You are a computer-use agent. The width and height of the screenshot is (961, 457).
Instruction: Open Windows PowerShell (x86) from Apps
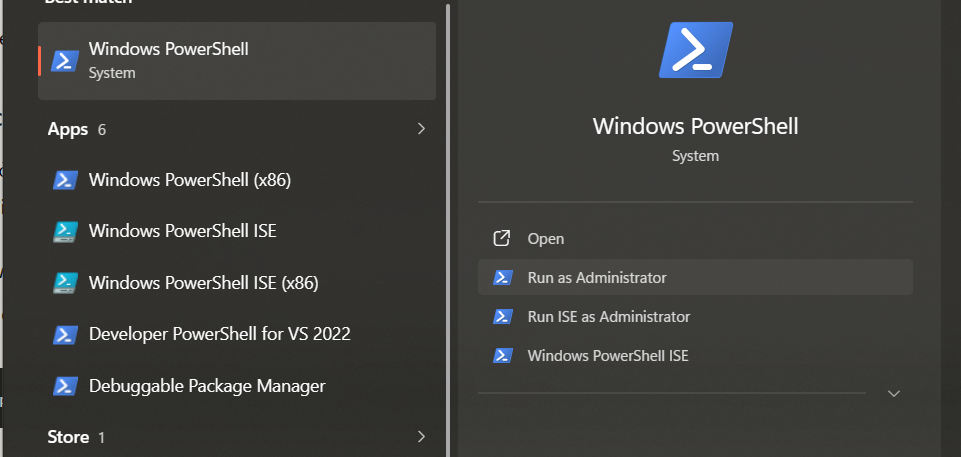point(237,180)
